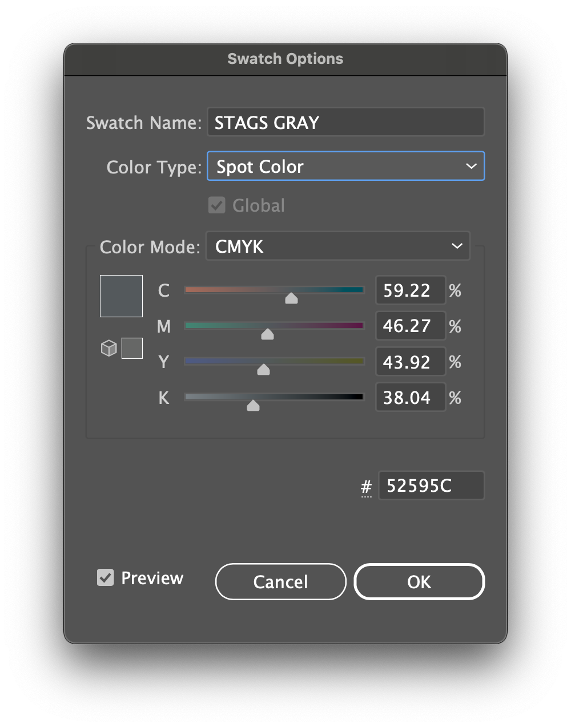The width and height of the screenshot is (571, 728).
Task: Click the web-safe color square swatch
Action: pyautogui.click(x=132, y=348)
